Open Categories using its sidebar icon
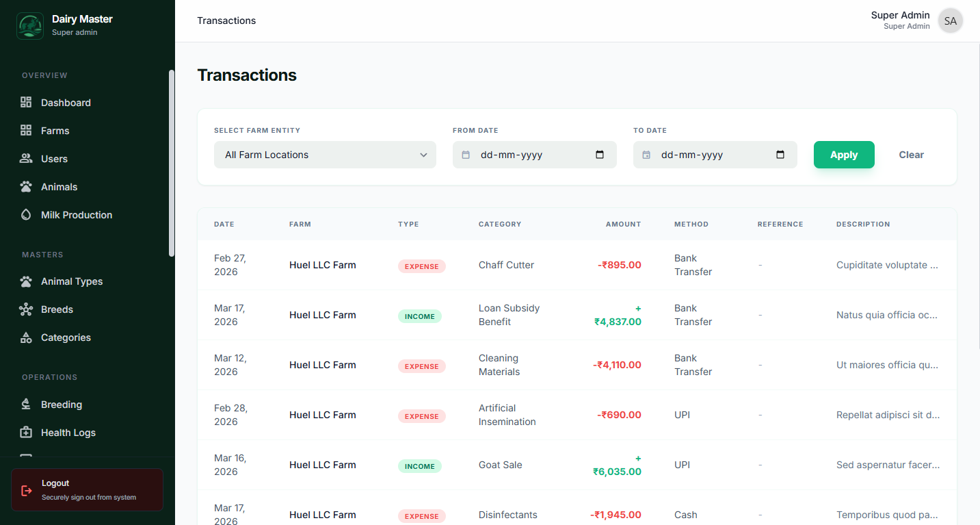 coord(25,337)
